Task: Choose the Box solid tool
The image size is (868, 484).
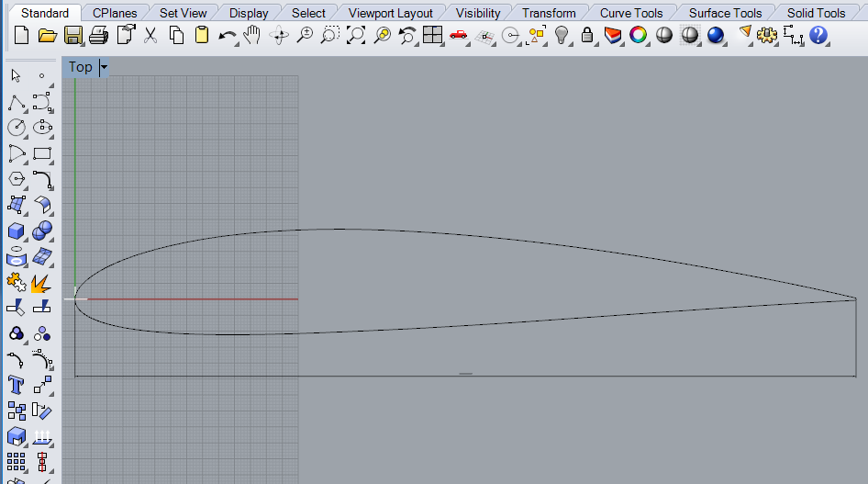Action: pyautogui.click(x=17, y=230)
